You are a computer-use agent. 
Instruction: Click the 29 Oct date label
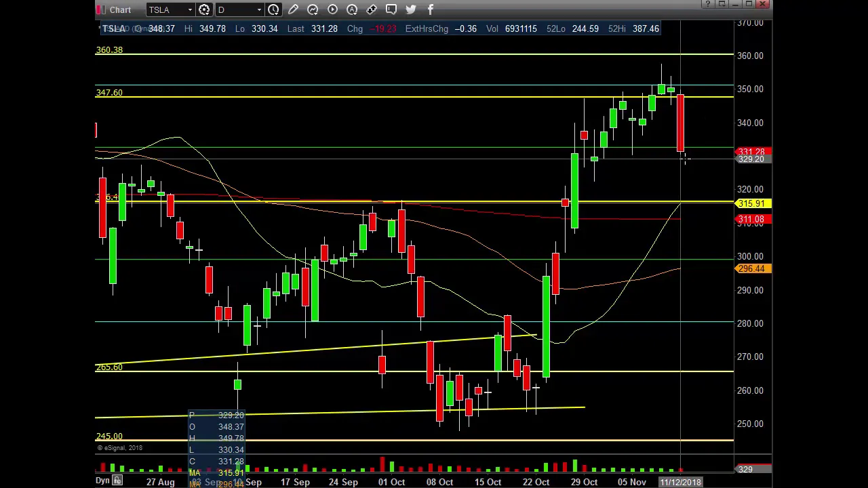tap(584, 482)
